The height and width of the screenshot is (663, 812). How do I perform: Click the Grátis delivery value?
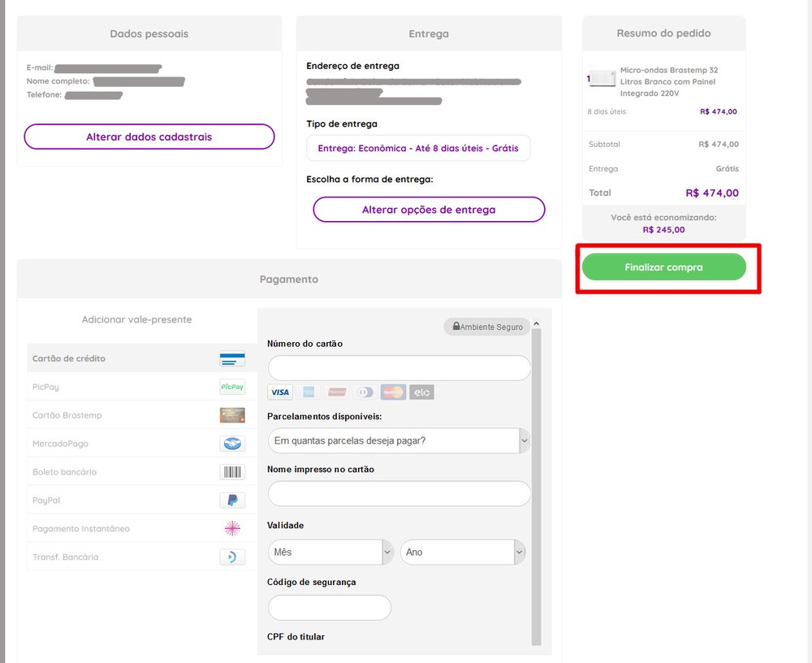click(x=728, y=168)
